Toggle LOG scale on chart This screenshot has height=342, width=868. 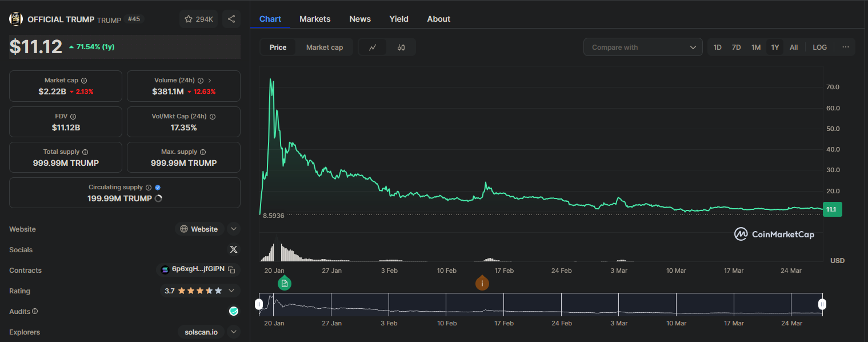tap(820, 47)
